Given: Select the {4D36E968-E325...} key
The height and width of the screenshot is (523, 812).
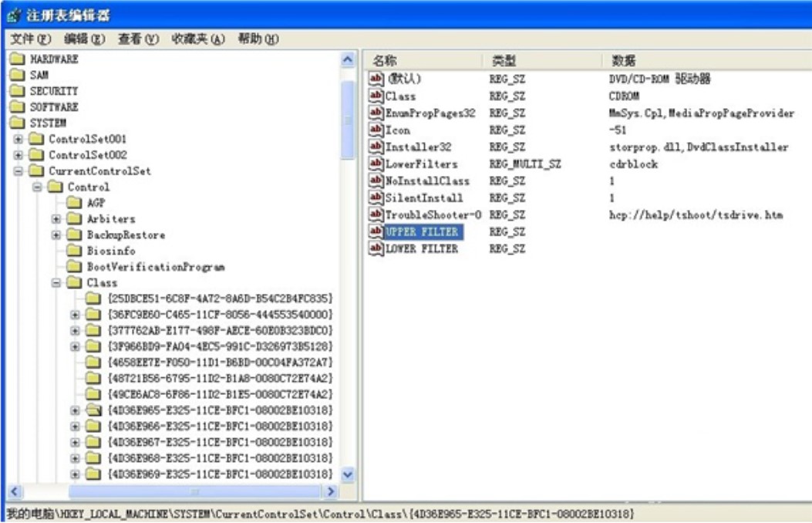Looking at the screenshot, I should pyautogui.click(x=220, y=458).
